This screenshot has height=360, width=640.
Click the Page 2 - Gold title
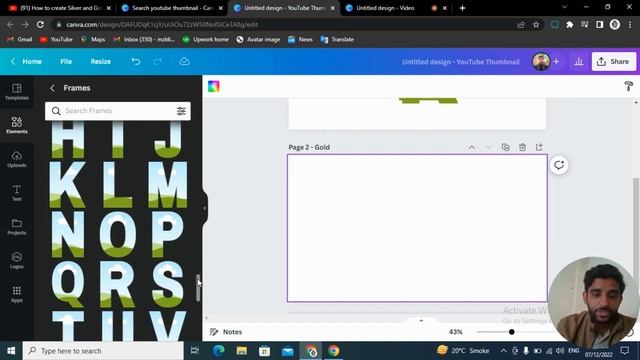309,147
